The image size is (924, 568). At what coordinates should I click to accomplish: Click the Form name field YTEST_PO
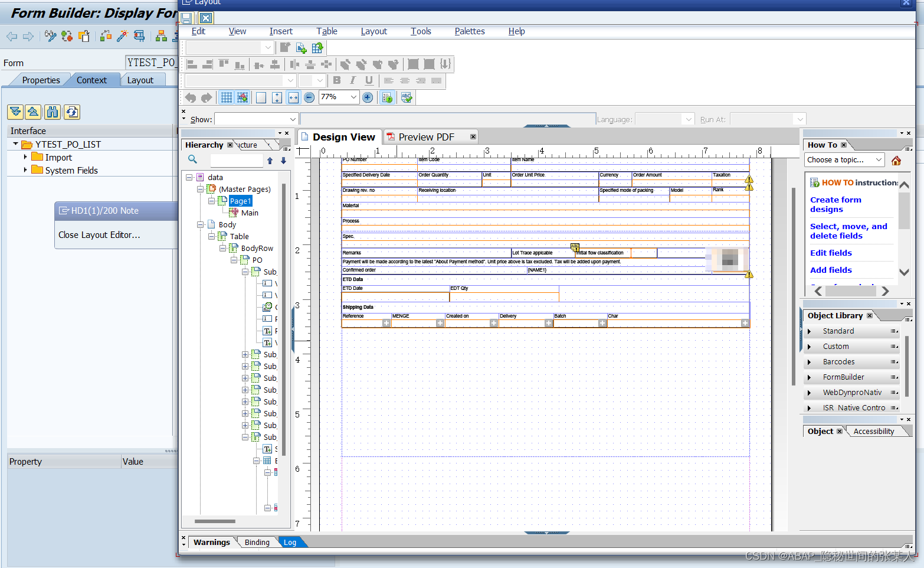[152, 63]
